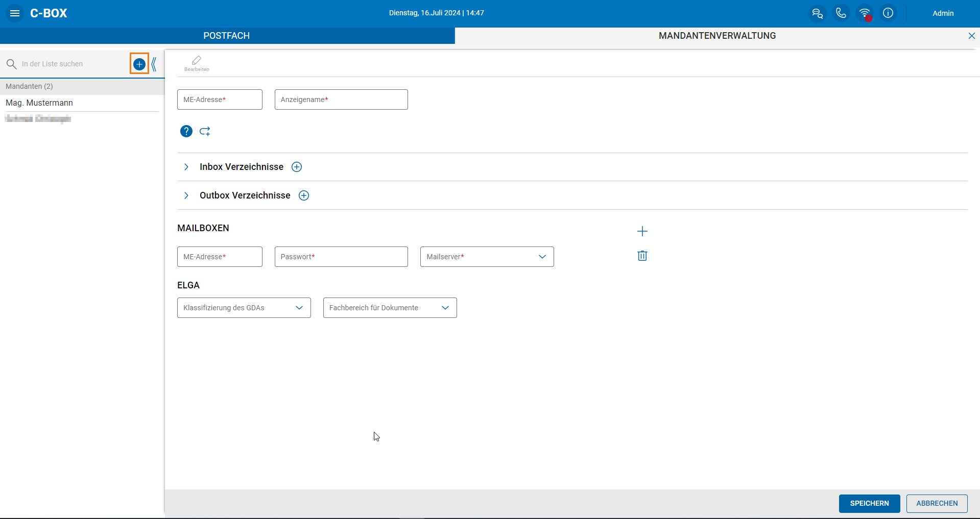Add a new mailbox row

point(642,231)
